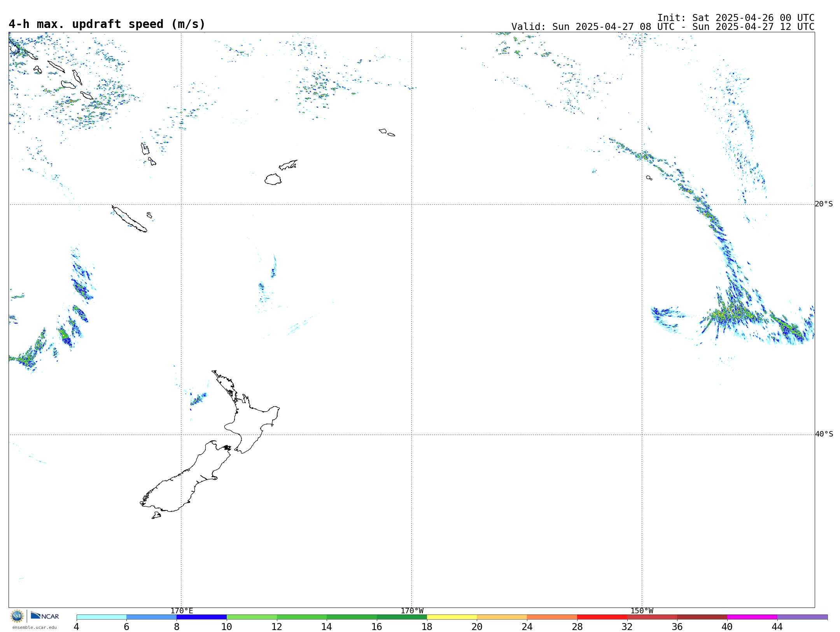840x632 pixels.
Task: Click the colorbar tick label 10
Action: tap(227, 627)
